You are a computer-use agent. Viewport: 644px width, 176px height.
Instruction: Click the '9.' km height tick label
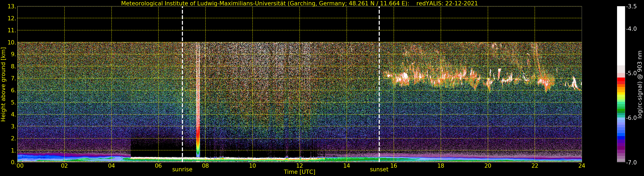(x=13, y=54)
